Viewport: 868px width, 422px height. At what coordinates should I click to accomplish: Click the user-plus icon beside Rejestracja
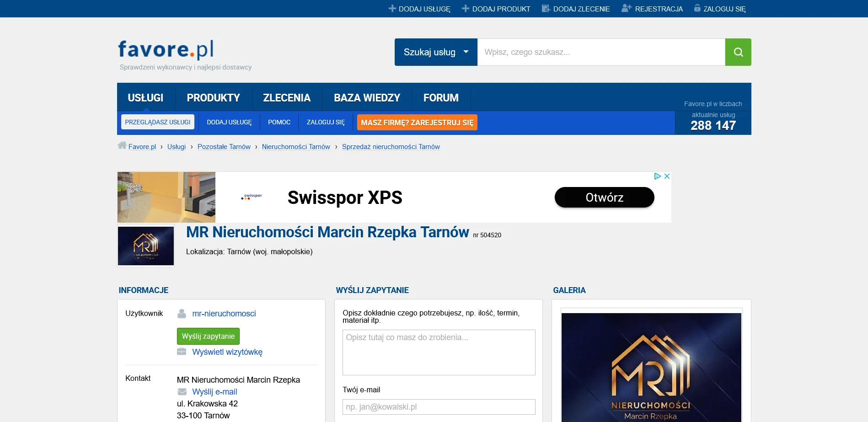pos(627,8)
